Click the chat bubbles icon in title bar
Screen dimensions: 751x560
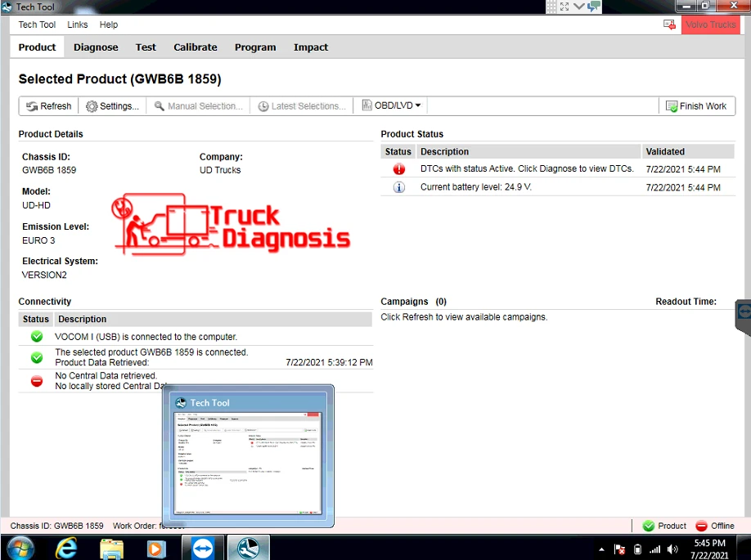(594, 7)
